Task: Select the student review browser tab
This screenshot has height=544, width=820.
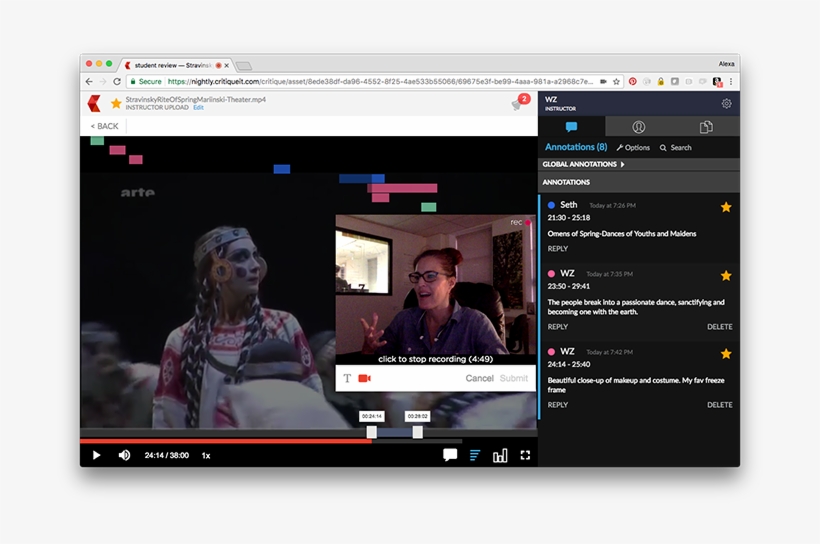Action: pos(175,65)
